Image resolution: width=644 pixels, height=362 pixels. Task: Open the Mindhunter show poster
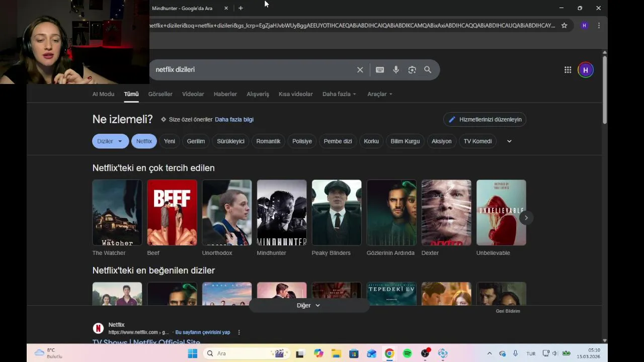point(282,213)
